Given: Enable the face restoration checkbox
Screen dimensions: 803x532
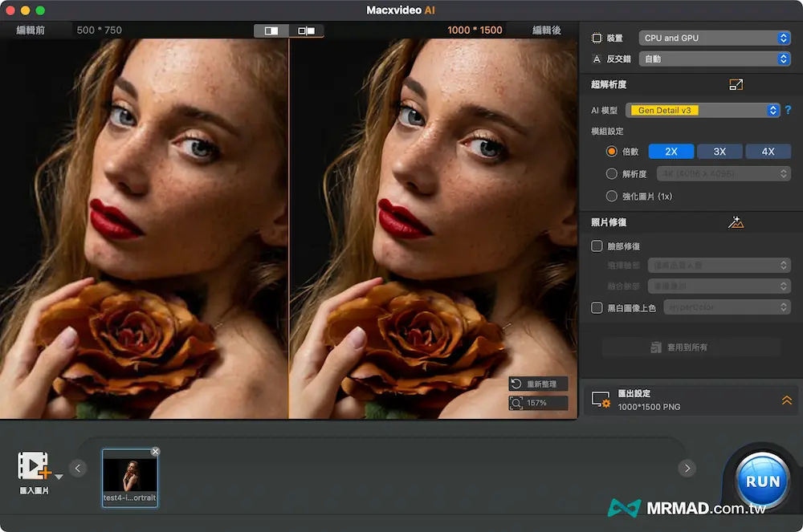Looking at the screenshot, I should [597, 246].
